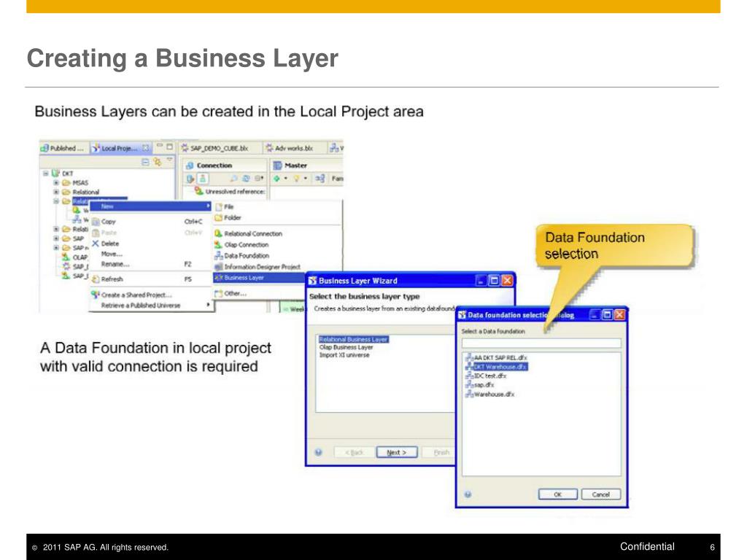Click first icon in Connection panel toolbar

tap(190, 179)
